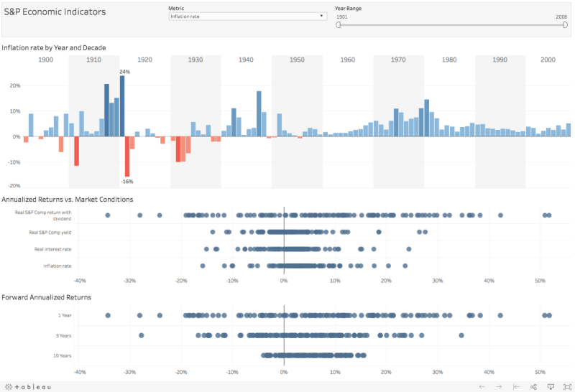Click the 3 Years row label
The width and height of the screenshot is (575, 392).
point(65,335)
